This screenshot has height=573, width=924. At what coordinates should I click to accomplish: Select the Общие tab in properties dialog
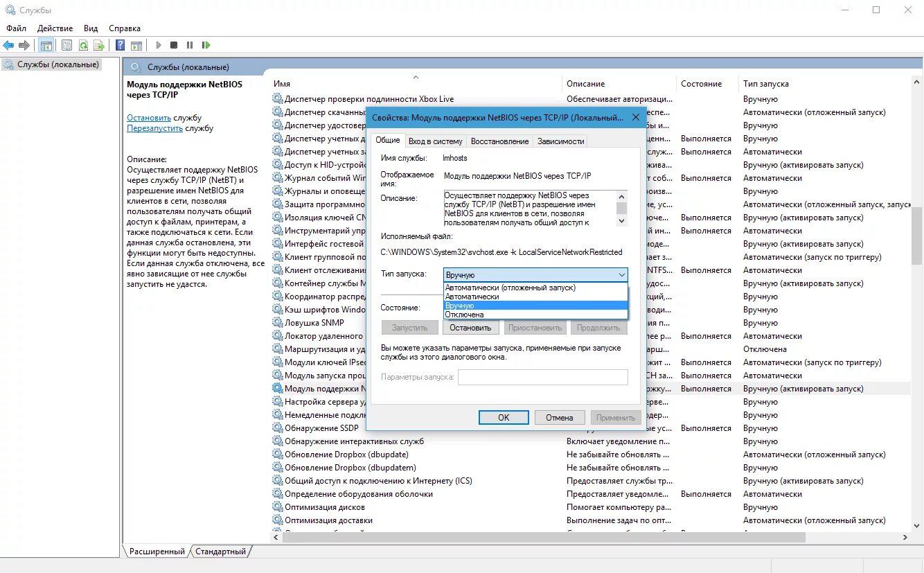[x=388, y=140]
